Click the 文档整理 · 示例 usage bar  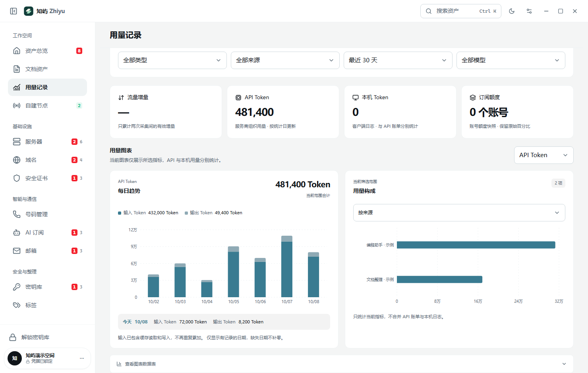coord(439,279)
